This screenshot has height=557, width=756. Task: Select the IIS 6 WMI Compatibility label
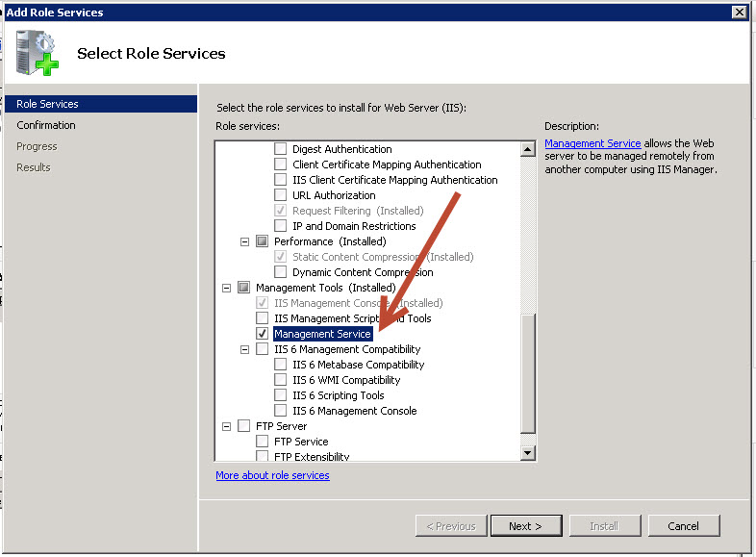(x=346, y=380)
